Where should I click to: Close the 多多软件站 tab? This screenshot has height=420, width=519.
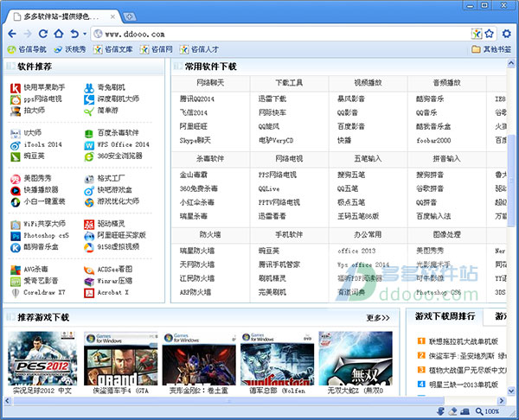pyautogui.click(x=112, y=16)
